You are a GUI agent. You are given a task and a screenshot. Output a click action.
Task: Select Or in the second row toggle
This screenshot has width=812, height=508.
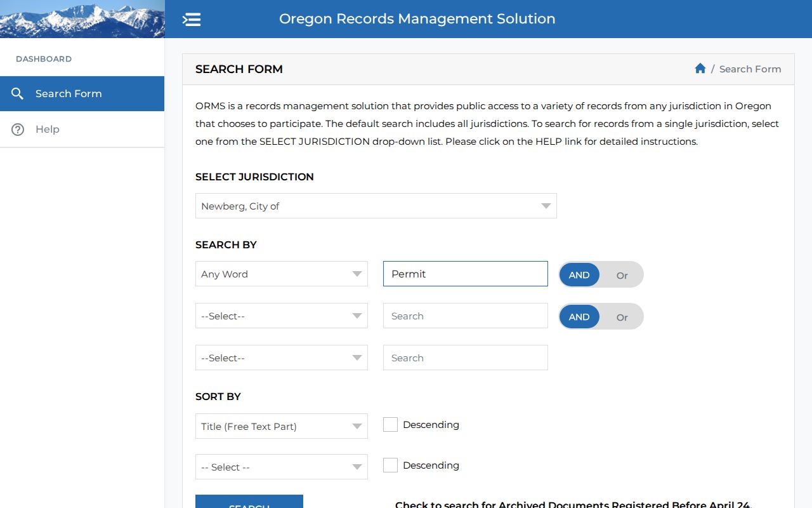pyautogui.click(x=622, y=317)
